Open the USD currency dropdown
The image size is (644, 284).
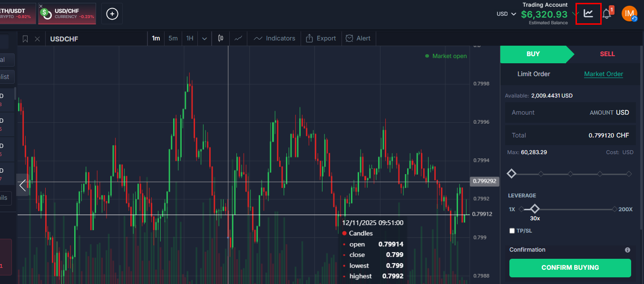(506, 14)
